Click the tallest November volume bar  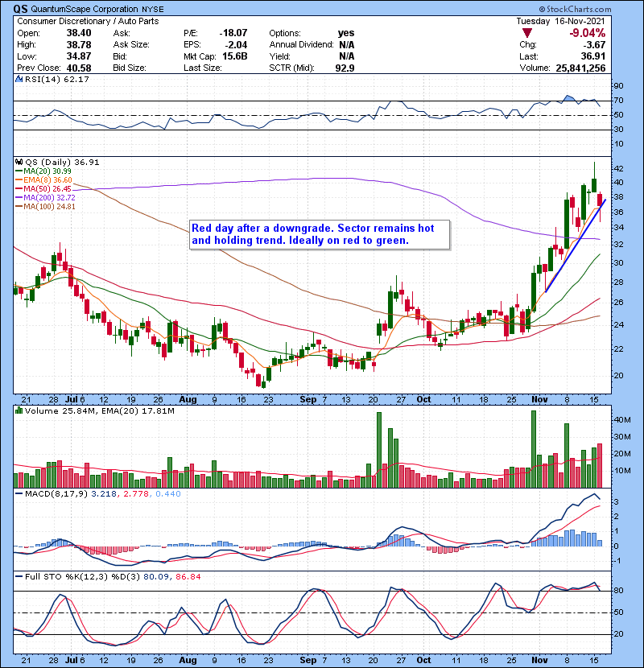[x=534, y=449]
